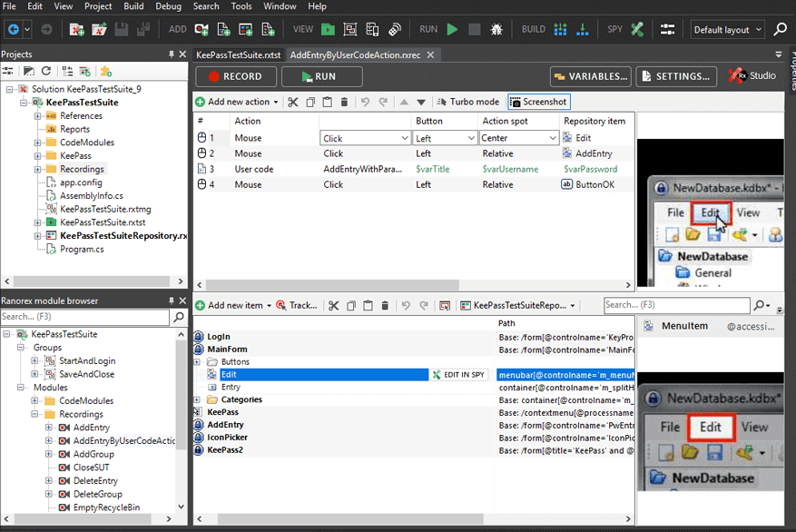Select the IconPicker repository item
The width and height of the screenshot is (796, 532).
(x=228, y=438)
